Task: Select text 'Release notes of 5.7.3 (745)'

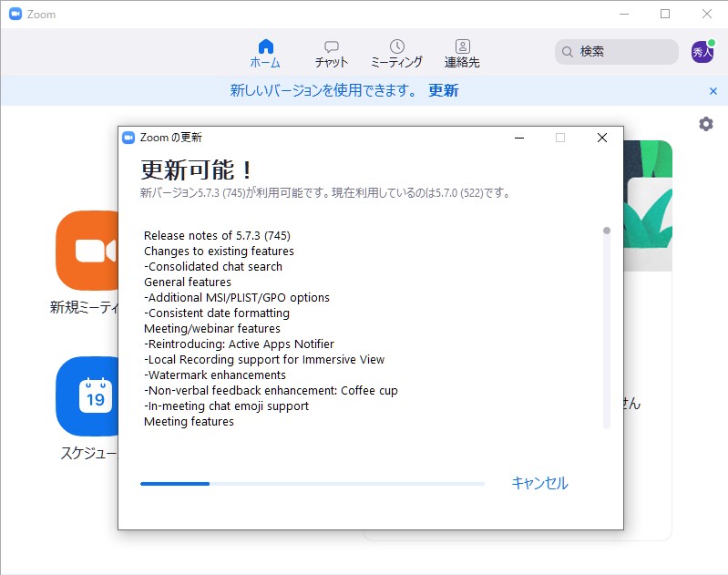Action: click(217, 235)
